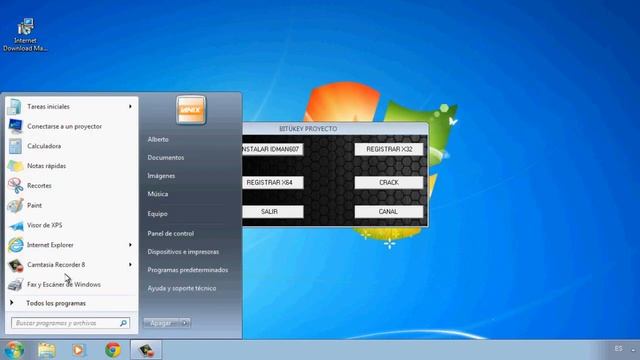Click the BITUKEY PROYECTO title bar
The image size is (640, 360).
335,129
